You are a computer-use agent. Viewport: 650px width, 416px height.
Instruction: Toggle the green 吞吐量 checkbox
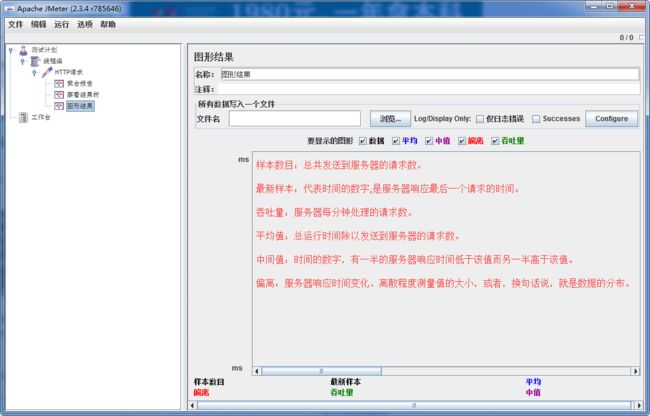495,141
